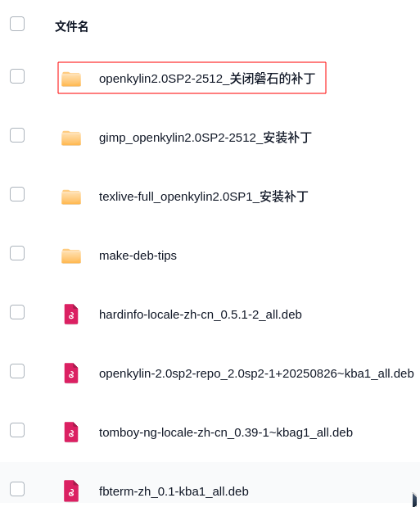Click the texlive-full folder icon
This screenshot has width=420, height=507.
coord(71,197)
